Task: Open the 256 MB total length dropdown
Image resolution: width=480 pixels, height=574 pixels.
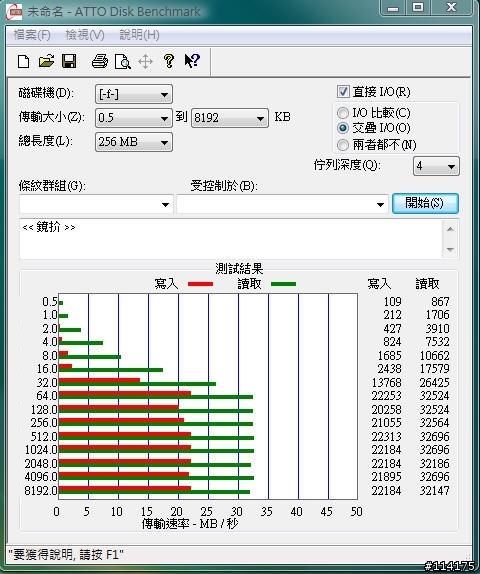Action: (134, 142)
